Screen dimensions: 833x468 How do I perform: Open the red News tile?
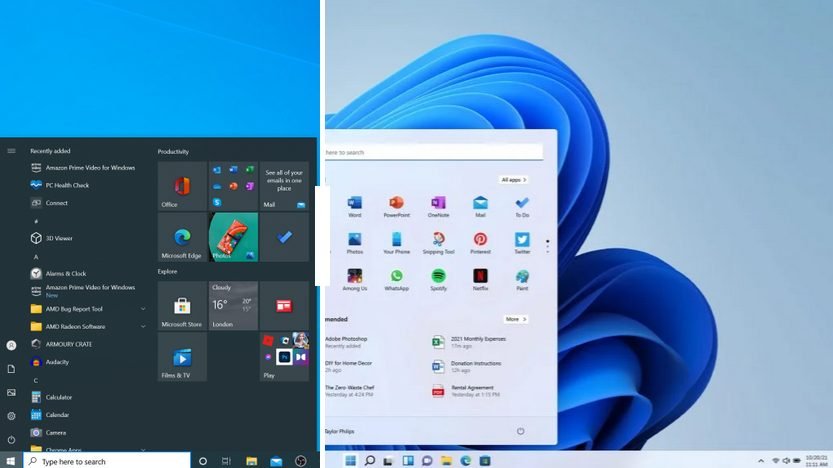pos(284,305)
